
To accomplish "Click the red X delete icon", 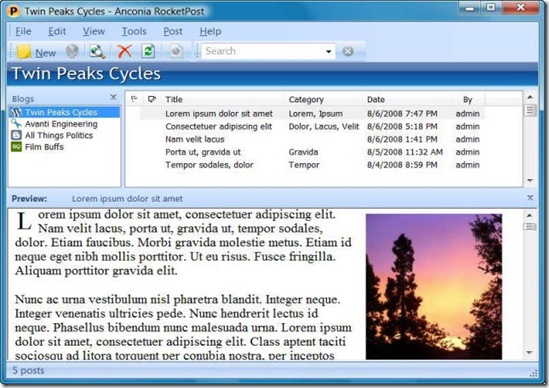I will point(124,51).
